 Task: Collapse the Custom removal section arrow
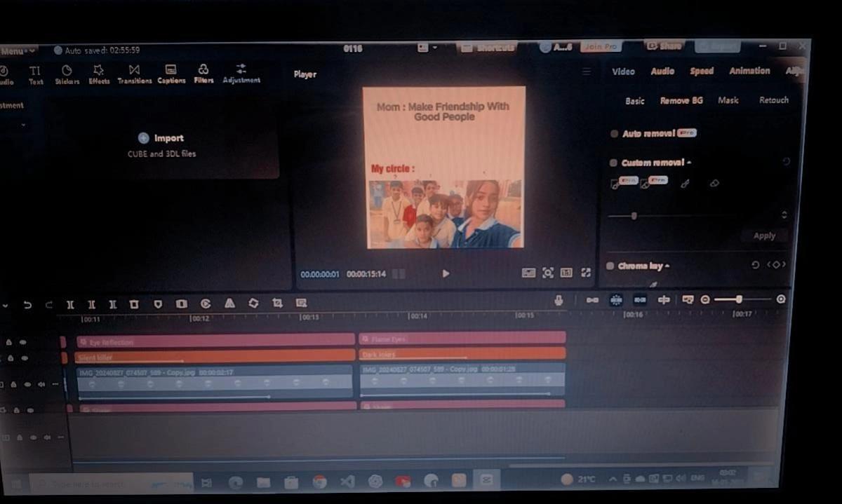pos(689,163)
